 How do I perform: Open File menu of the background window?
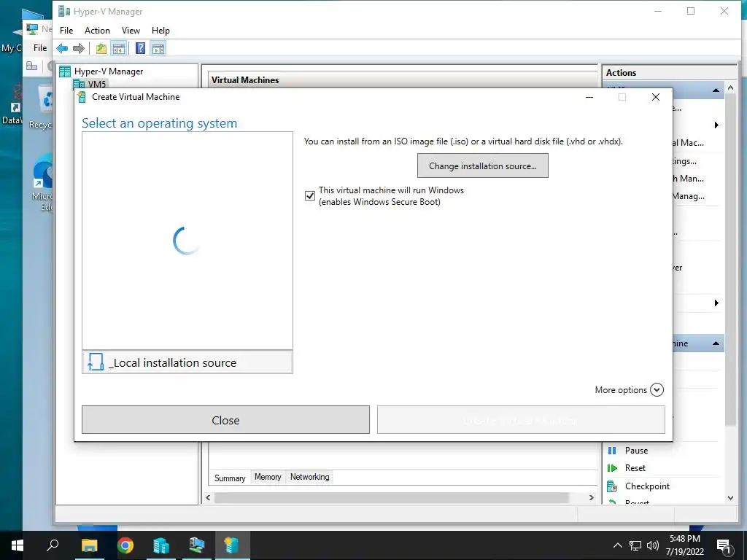coord(40,47)
